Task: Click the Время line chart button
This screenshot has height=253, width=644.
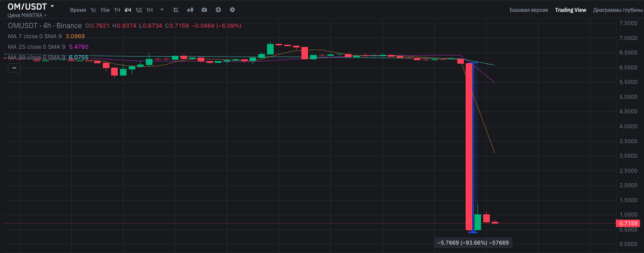Action: [x=78, y=10]
